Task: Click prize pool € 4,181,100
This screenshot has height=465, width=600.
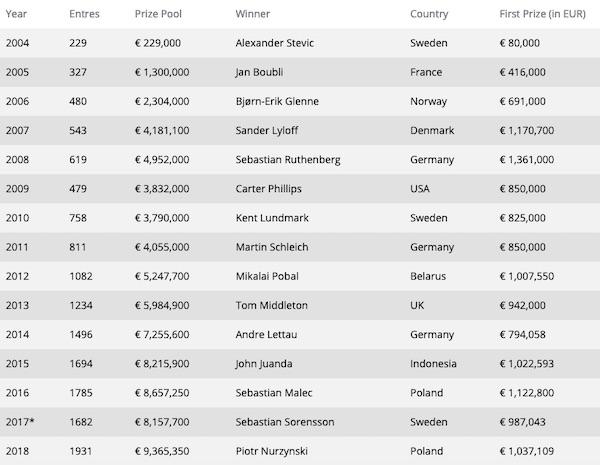Action: click(162, 131)
